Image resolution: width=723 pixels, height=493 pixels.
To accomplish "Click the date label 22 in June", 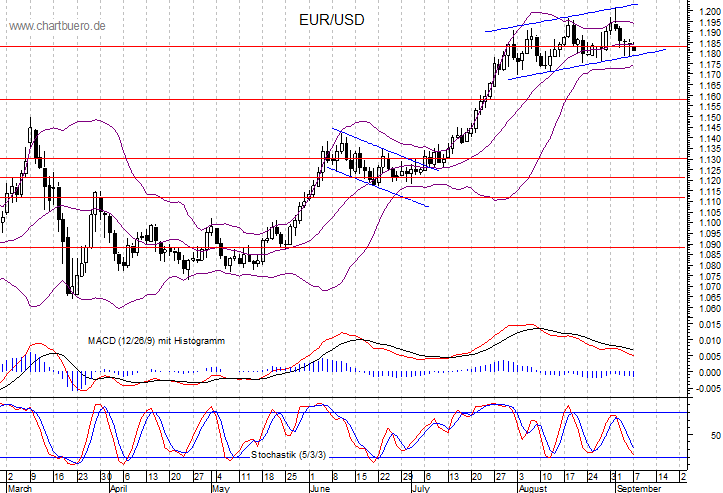I will tap(385, 476).
